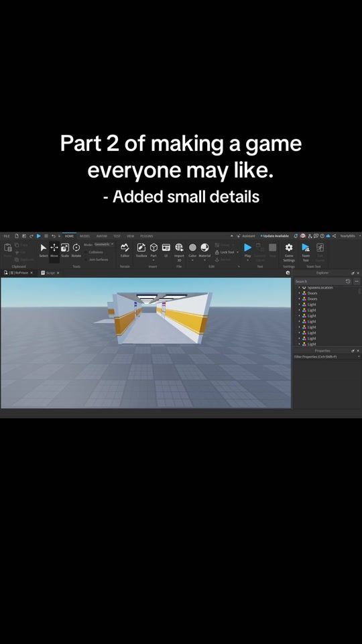Toggle the Collisions checkbox
The image size is (362, 644).
point(85,252)
